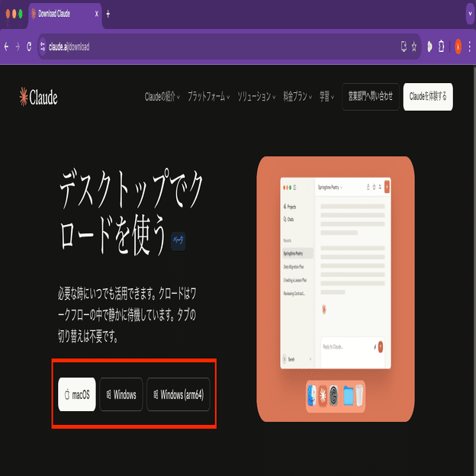The width and height of the screenshot is (476, 476).
Task: Go back to the previous page
Action: coord(6,47)
